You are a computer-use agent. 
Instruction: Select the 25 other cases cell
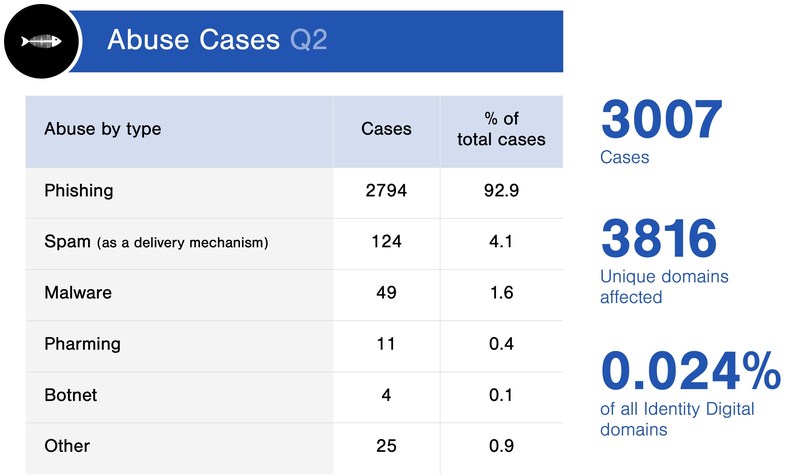(386, 446)
